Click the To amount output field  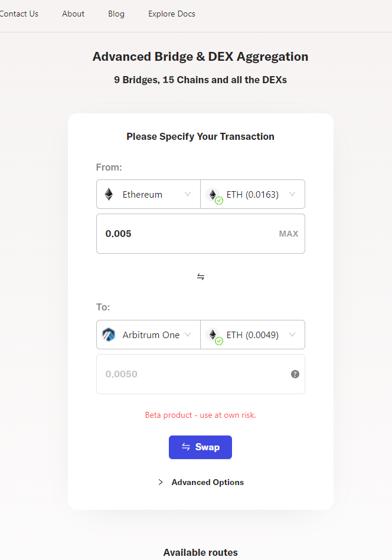tap(189, 374)
